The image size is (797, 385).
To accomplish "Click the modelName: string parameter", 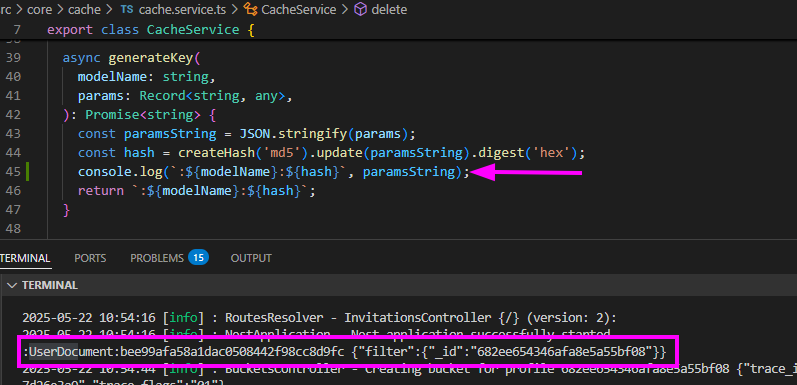I will (147, 77).
